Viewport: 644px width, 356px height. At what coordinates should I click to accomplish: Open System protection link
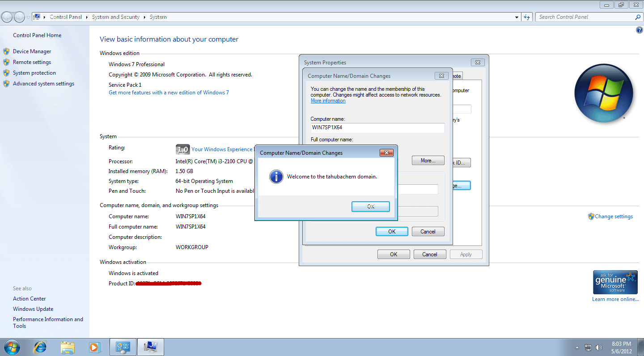34,73
